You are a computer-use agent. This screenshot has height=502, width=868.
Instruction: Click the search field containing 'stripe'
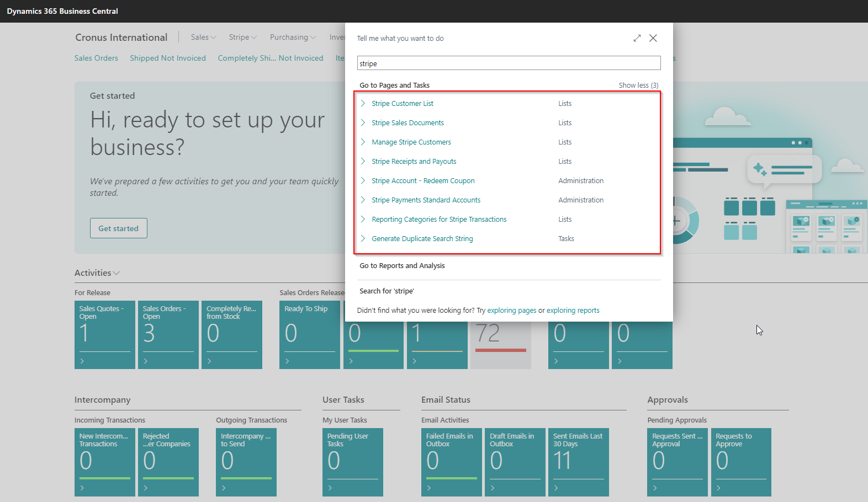click(x=509, y=63)
